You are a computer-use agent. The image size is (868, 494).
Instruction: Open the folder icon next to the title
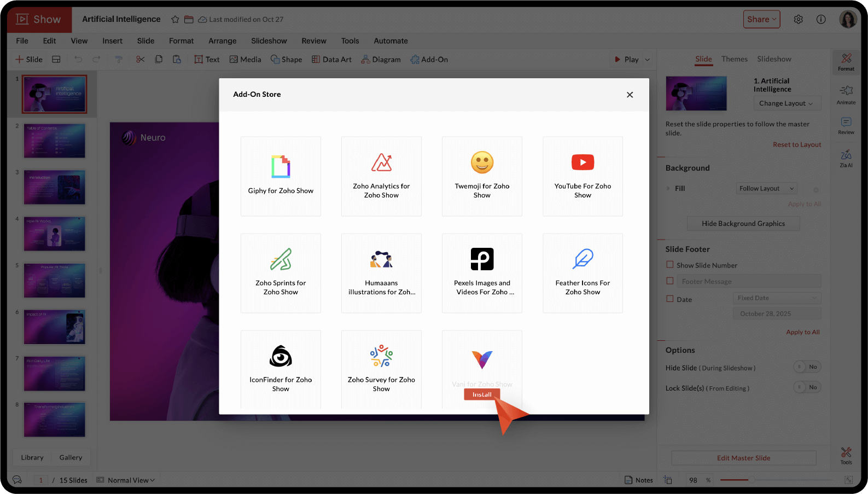point(189,19)
